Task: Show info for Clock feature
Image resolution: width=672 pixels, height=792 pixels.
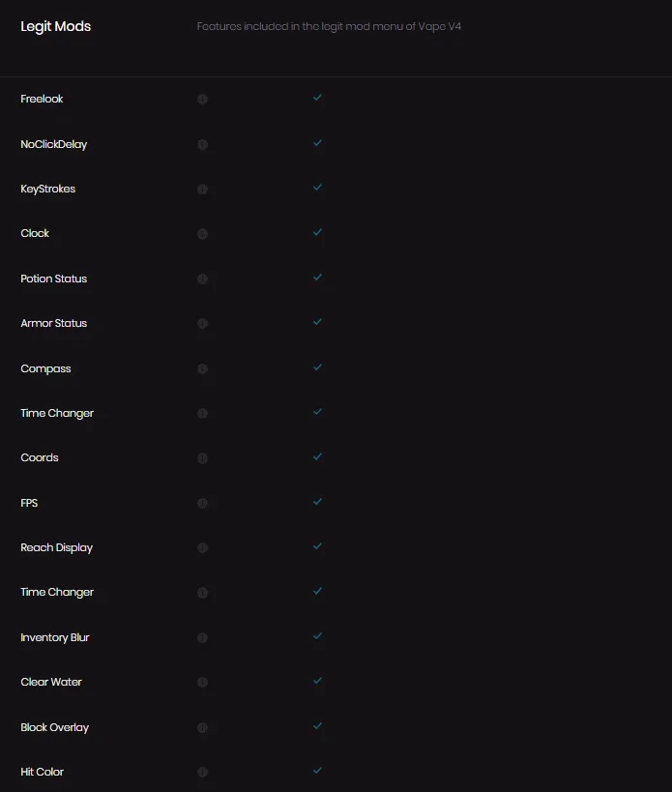Action: (x=202, y=234)
